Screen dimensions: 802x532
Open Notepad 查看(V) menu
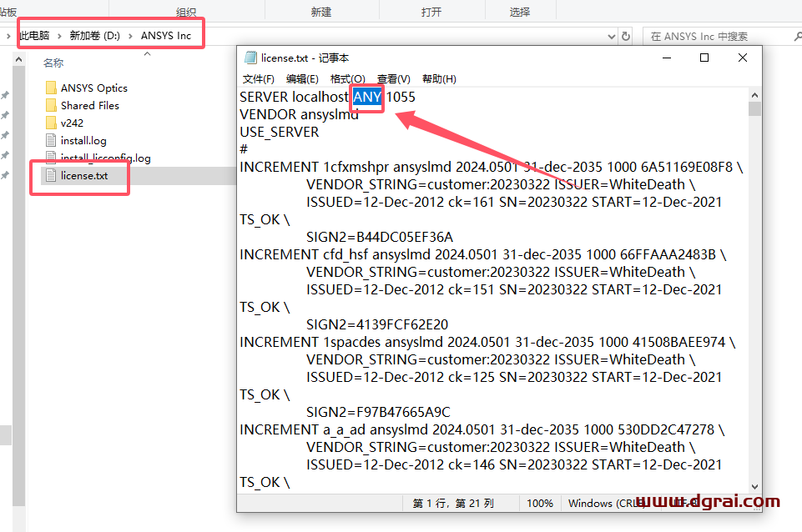(x=393, y=78)
